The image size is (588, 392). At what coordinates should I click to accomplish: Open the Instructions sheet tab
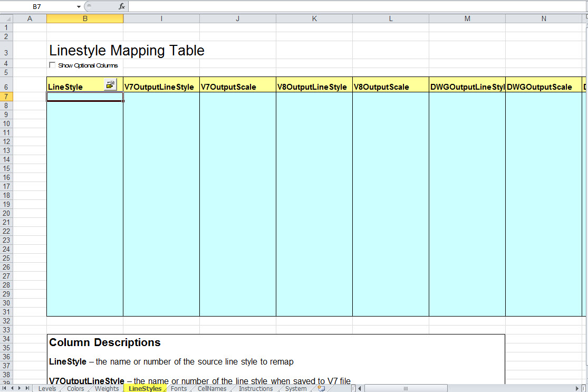[256, 389]
